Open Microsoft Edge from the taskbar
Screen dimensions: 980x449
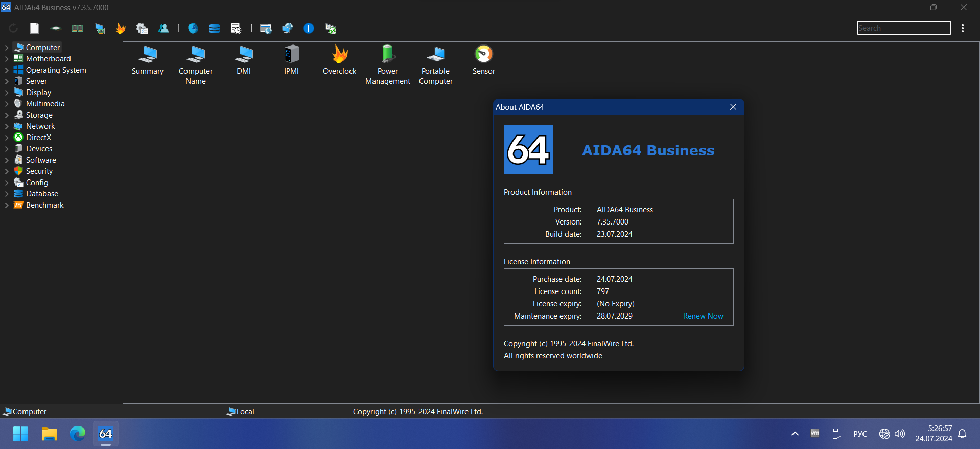[x=78, y=434]
